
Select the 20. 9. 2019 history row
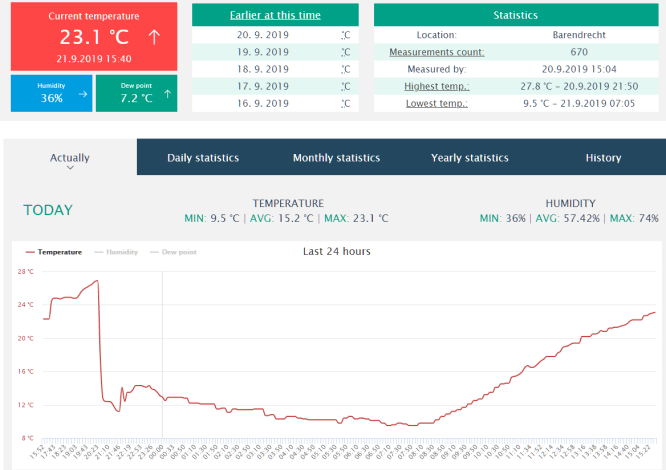click(x=274, y=35)
